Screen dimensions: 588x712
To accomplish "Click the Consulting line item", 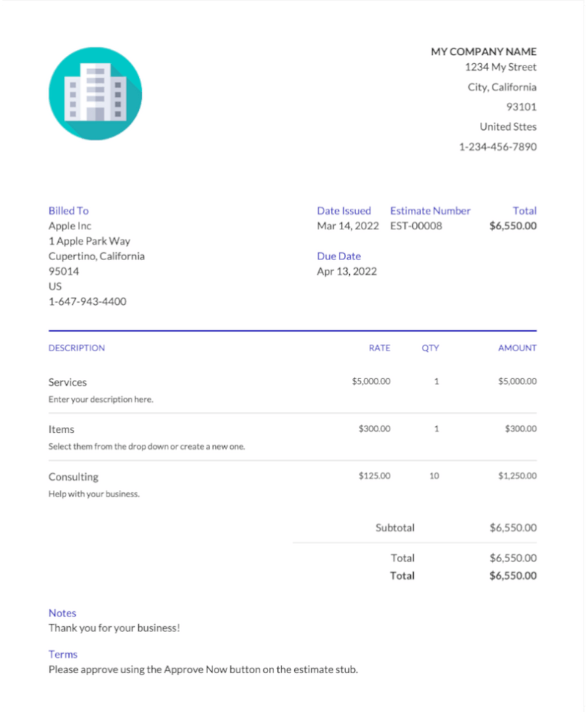I will tap(73, 476).
